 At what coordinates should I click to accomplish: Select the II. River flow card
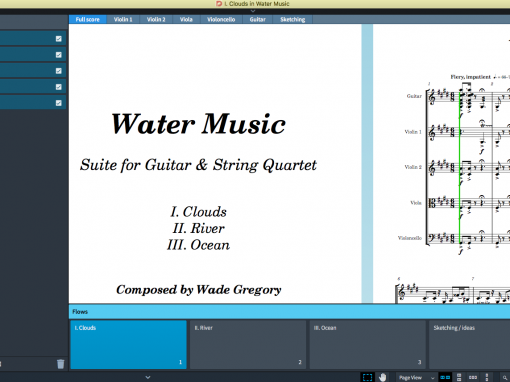pos(248,344)
